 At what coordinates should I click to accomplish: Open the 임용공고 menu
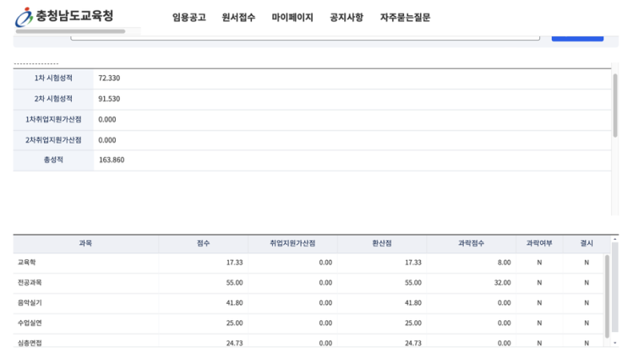pyautogui.click(x=188, y=18)
